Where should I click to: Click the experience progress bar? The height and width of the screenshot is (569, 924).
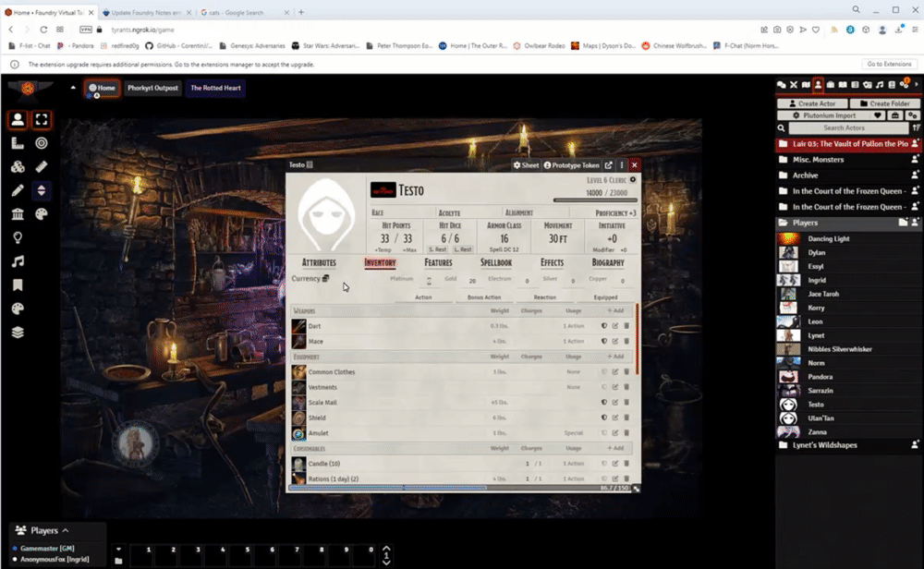594,200
